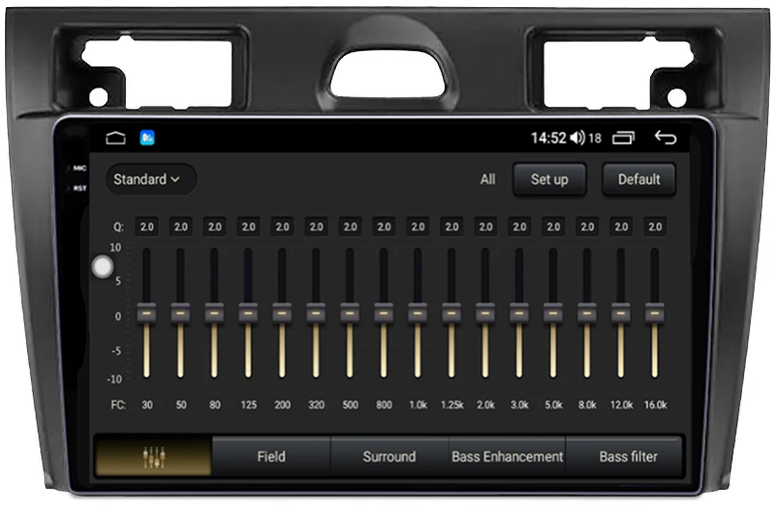This screenshot has width=777, height=507.
Task: Select Q value box above 1.25k
Action: (x=451, y=227)
